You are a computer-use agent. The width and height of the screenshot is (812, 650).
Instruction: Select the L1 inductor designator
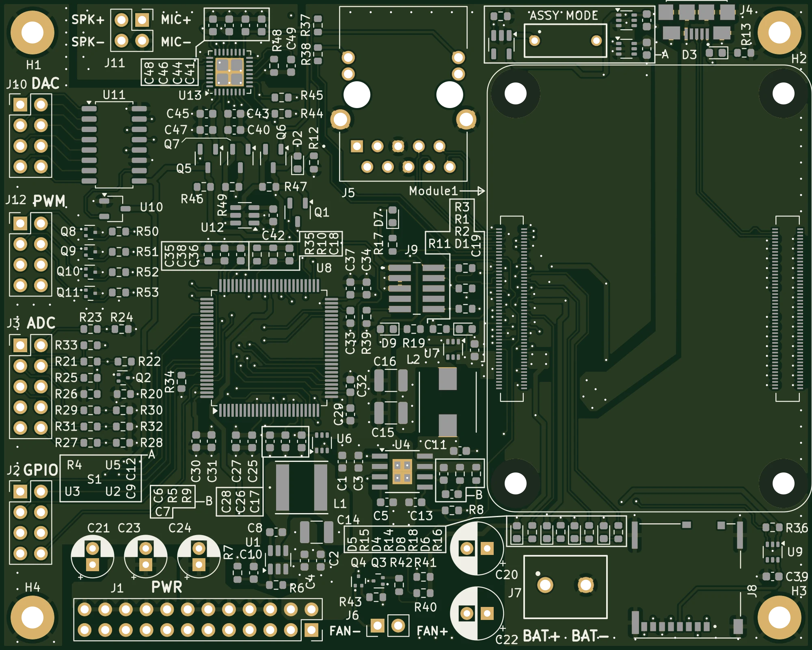[x=340, y=504]
